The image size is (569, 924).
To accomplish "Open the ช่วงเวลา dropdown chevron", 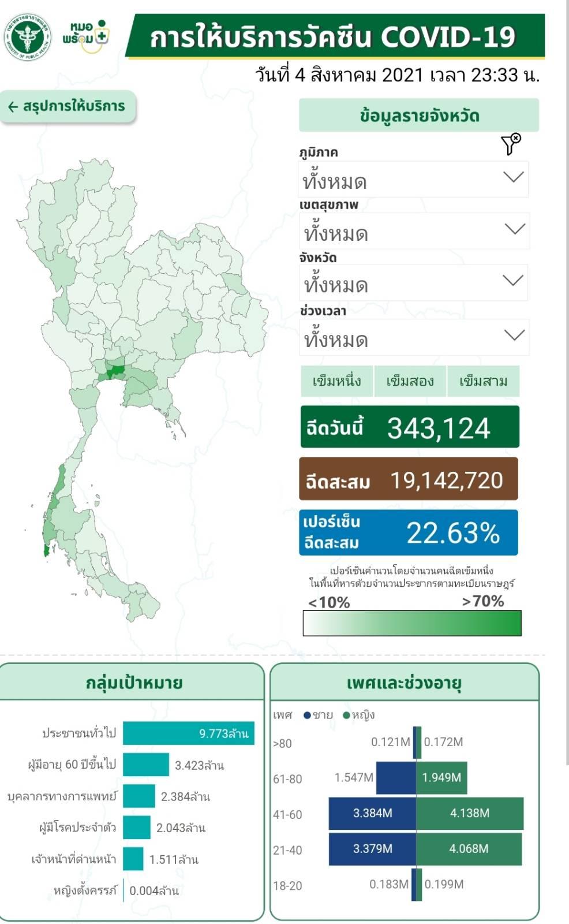I will click(514, 336).
